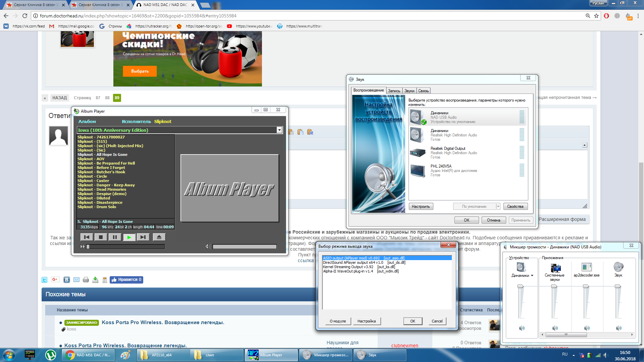Mute the Звук app in mixer
Viewport: 644px width, 362px height.
[x=619, y=328]
